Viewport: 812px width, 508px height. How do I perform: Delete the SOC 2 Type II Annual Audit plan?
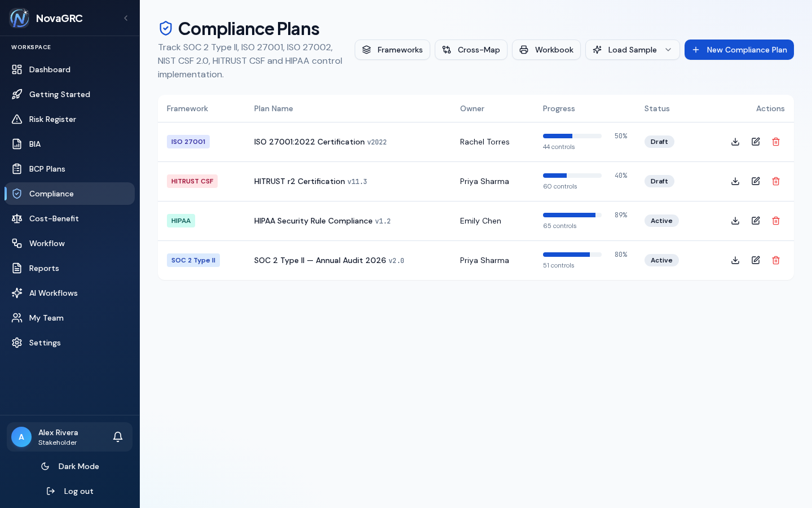pyautogui.click(x=776, y=260)
